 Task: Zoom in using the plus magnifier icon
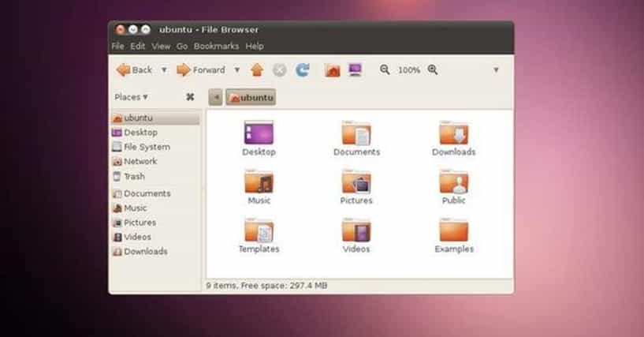pyautogui.click(x=433, y=70)
